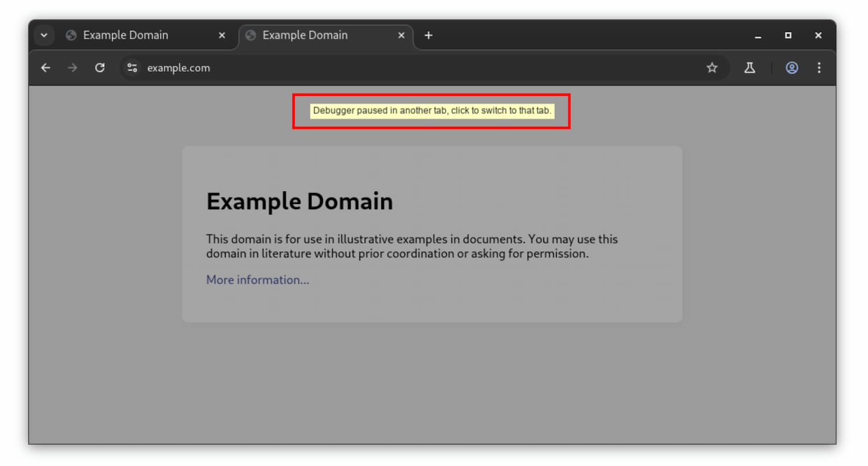Follow the 'More information...' link
The height and width of the screenshot is (466, 868).
coord(258,280)
